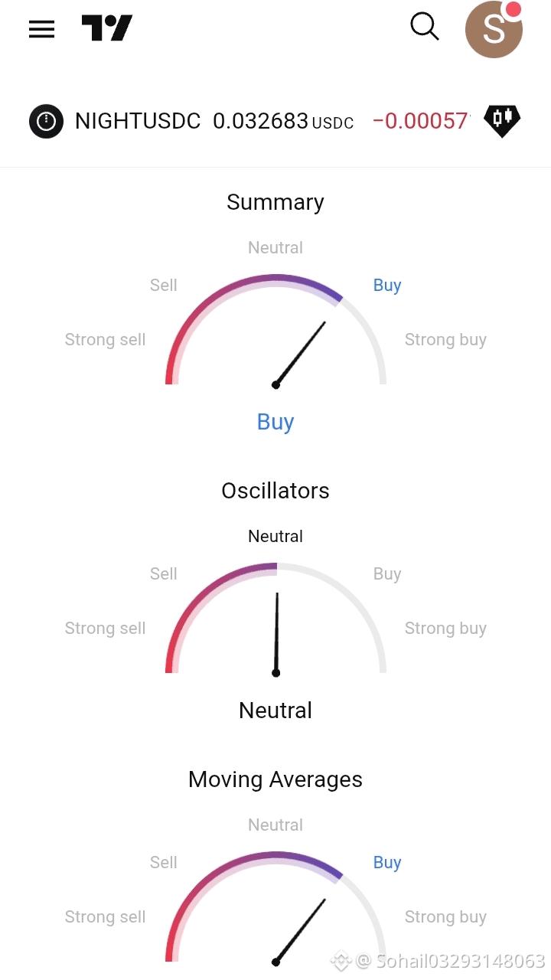
Task: Select the Oscillators section heading
Action: 275,491
